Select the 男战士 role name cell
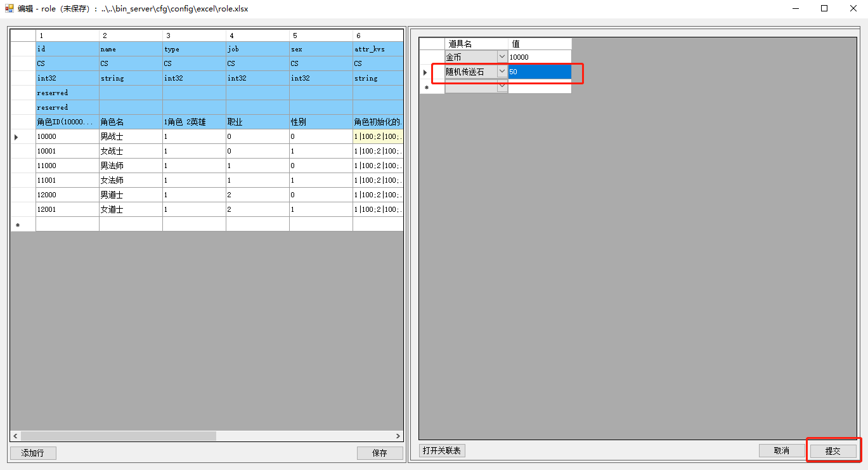The width and height of the screenshot is (868, 470). (x=131, y=136)
